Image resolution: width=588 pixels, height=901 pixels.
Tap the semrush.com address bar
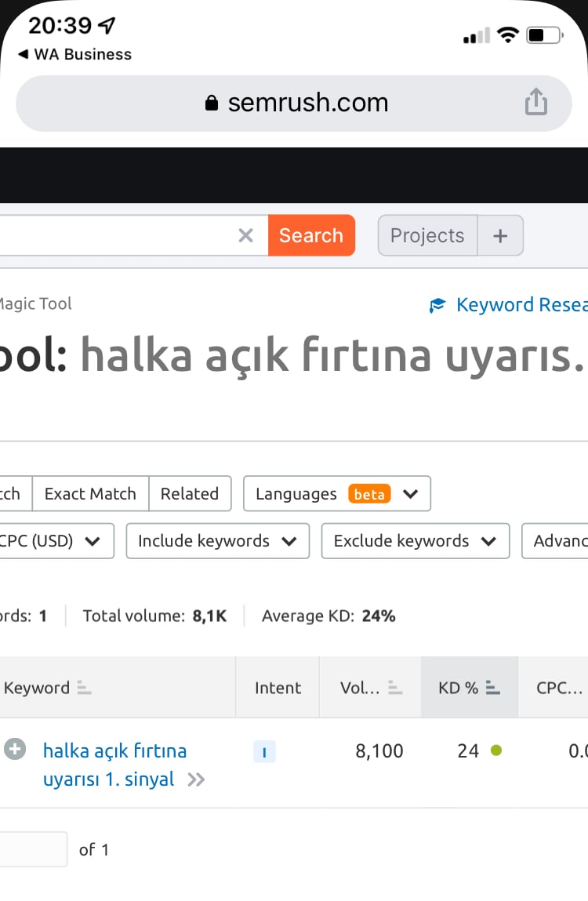coord(294,104)
